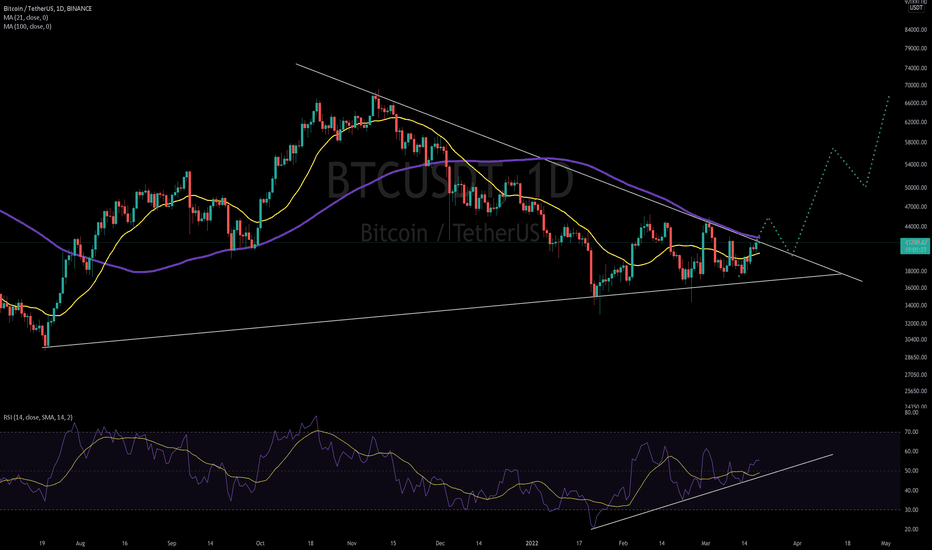Click the 30400.00 price axis label
This screenshot has height=550, width=932.
point(915,340)
